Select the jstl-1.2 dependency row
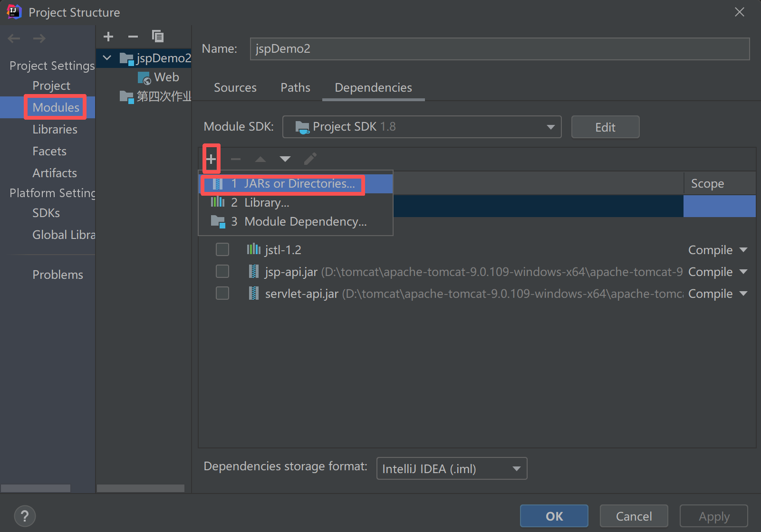This screenshot has height=532, width=761. click(477, 249)
